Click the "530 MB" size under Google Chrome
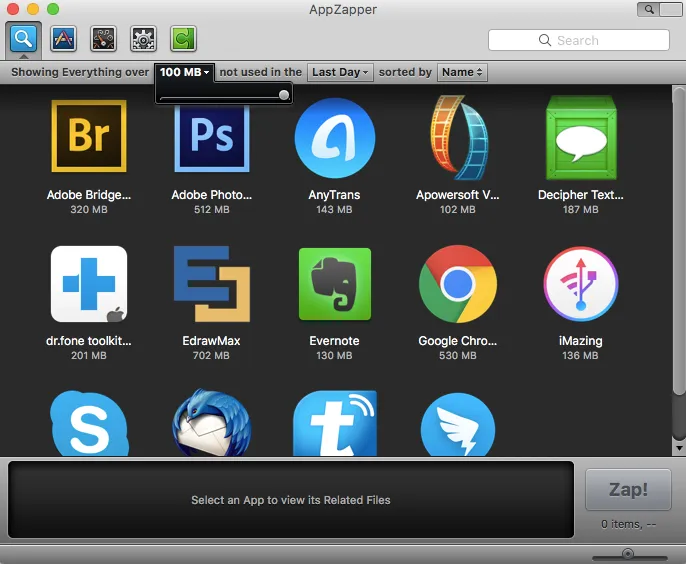This screenshot has height=564, width=686. tap(458, 355)
